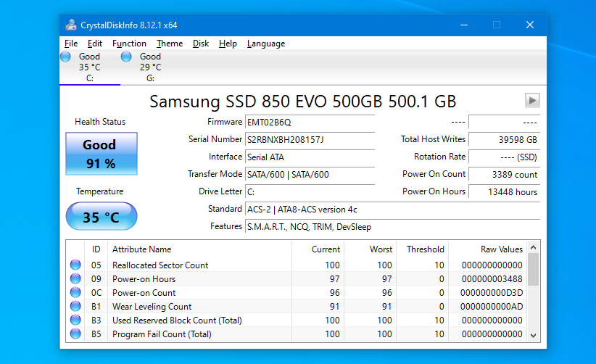This screenshot has height=364, width=596.
Task: Open the Disk menu
Action: click(201, 44)
